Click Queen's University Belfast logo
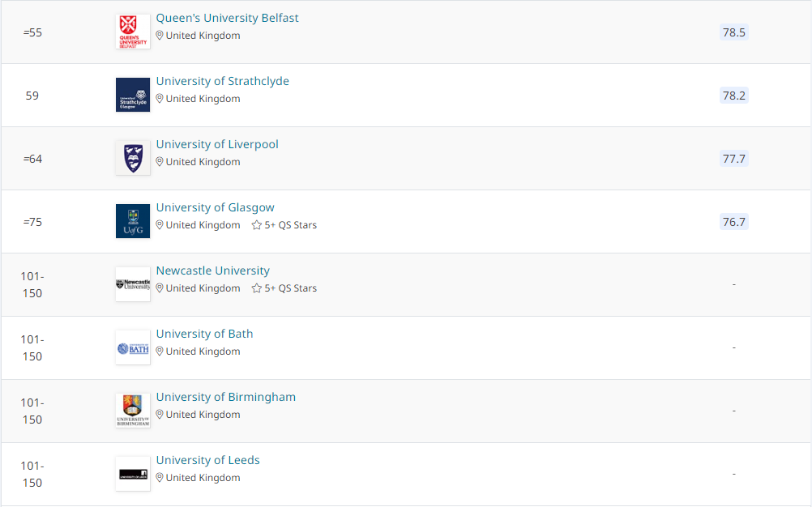The width and height of the screenshot is (812, 507). point(133,32)
